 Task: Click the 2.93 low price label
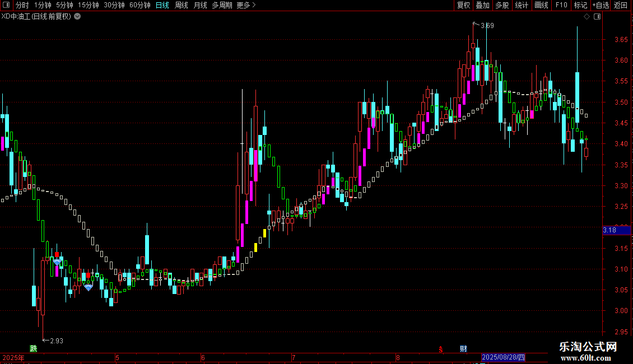pos(57,341)
